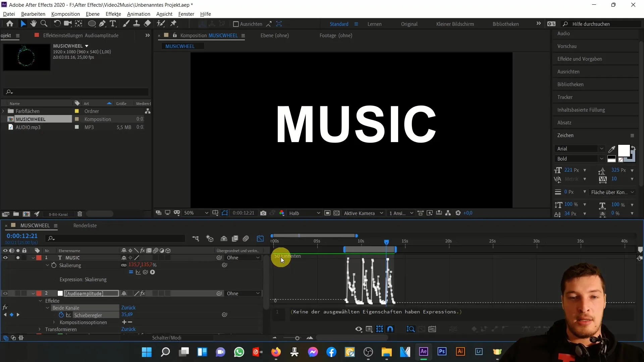Create new folder in project panel
This screenshot has width=644, height=362.
click(x=16, y=214)
